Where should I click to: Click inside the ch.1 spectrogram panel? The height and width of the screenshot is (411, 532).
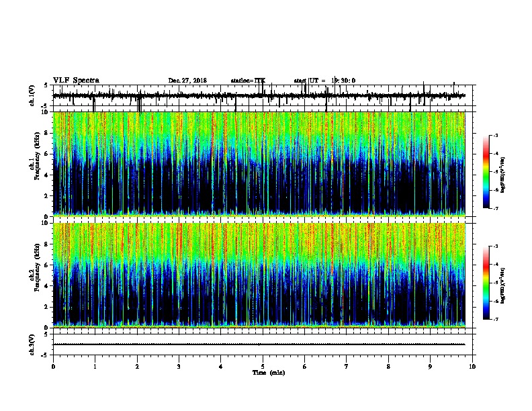coord(259,164)
